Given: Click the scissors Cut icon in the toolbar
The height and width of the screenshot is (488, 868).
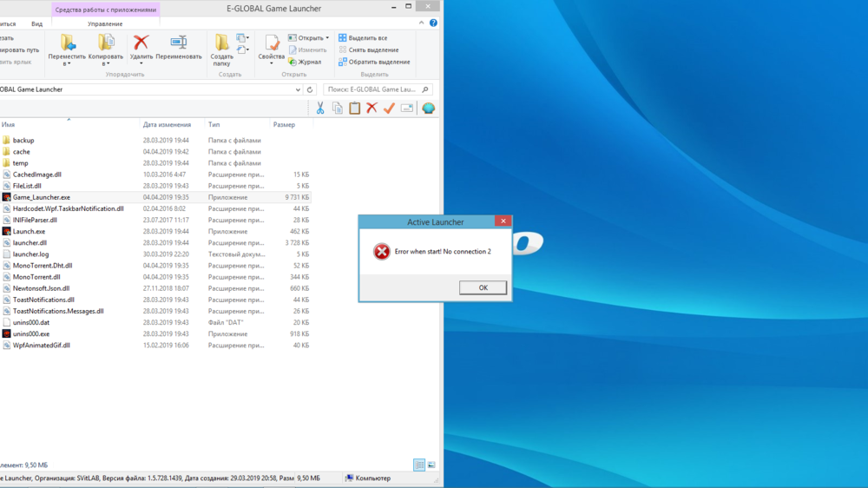Looking at the screenshot, I should [x=320, y=109].
